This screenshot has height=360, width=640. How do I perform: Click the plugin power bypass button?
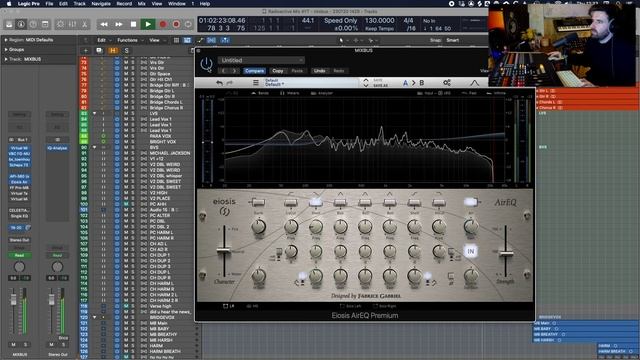(x=207, y=64)
